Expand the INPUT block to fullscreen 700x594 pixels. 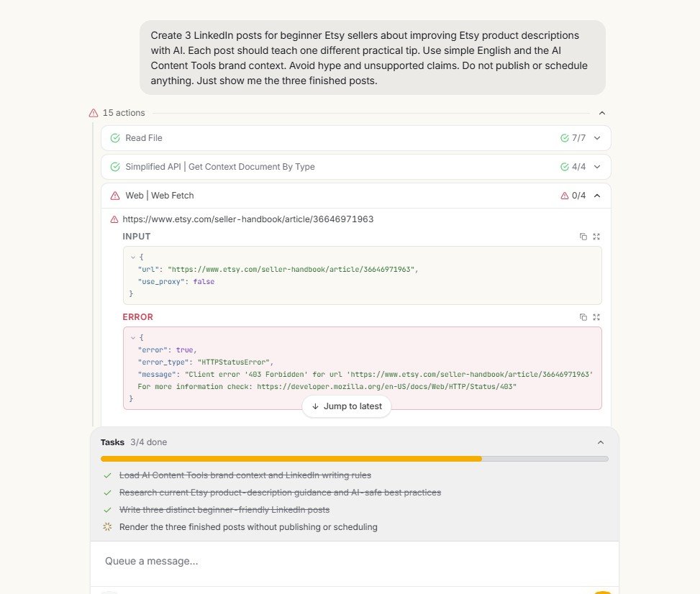(x=596, y=237)
